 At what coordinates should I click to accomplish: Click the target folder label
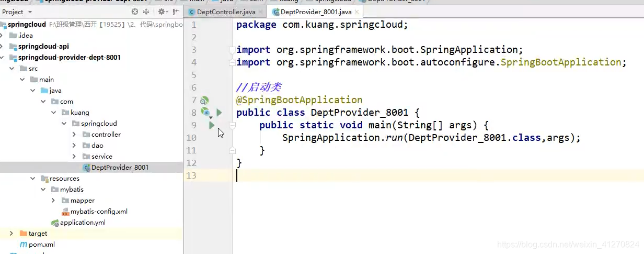[x=38, y=234]
